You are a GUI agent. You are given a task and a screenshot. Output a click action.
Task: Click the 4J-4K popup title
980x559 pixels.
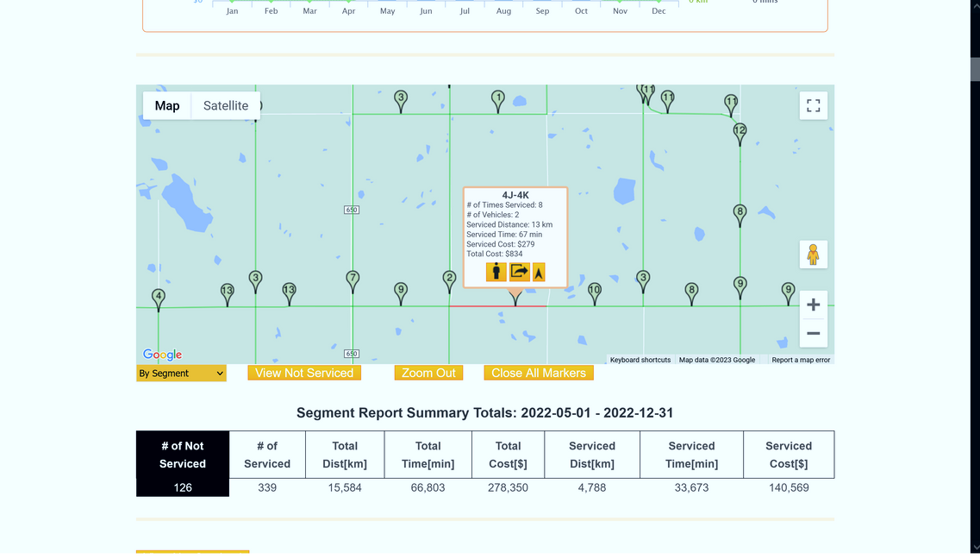[515, 196]
